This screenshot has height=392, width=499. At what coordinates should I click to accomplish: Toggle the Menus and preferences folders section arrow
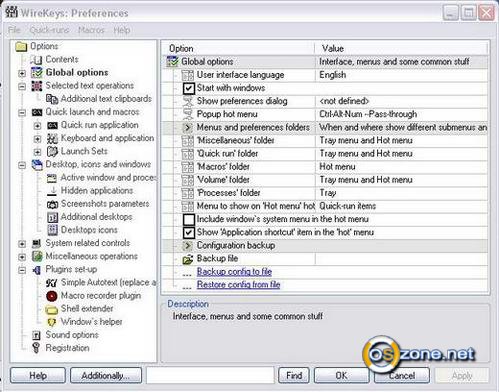188,127
